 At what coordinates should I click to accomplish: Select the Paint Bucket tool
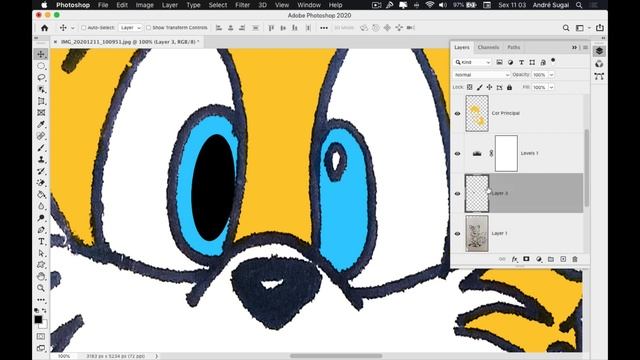[x=41, y=195]
